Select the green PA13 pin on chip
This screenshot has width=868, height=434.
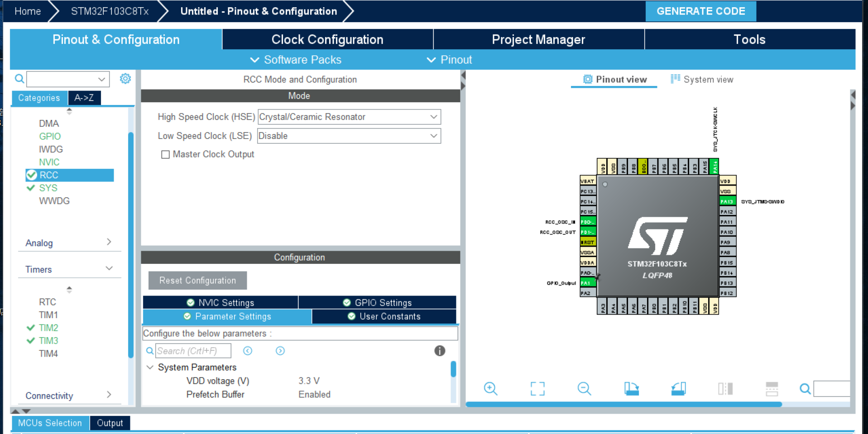point(727,201)
